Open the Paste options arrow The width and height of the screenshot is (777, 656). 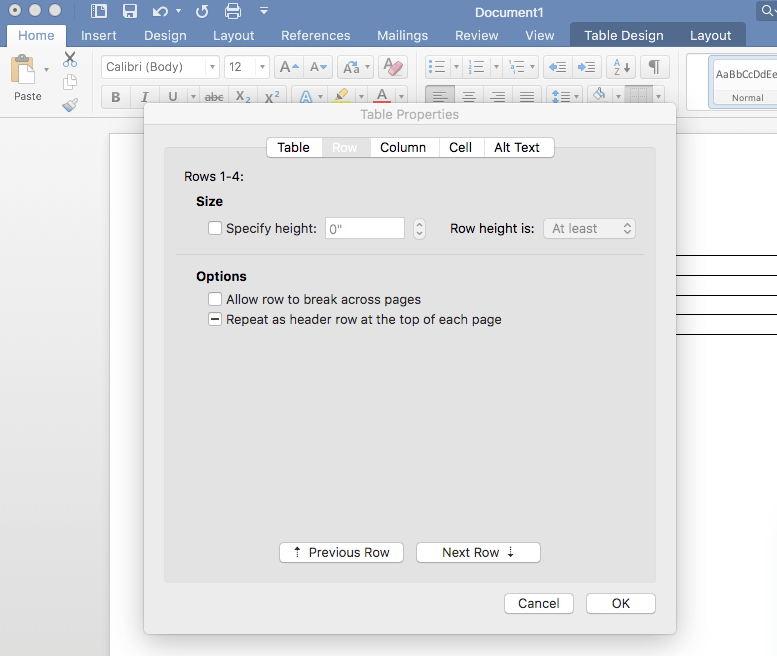tap(46, 69)
